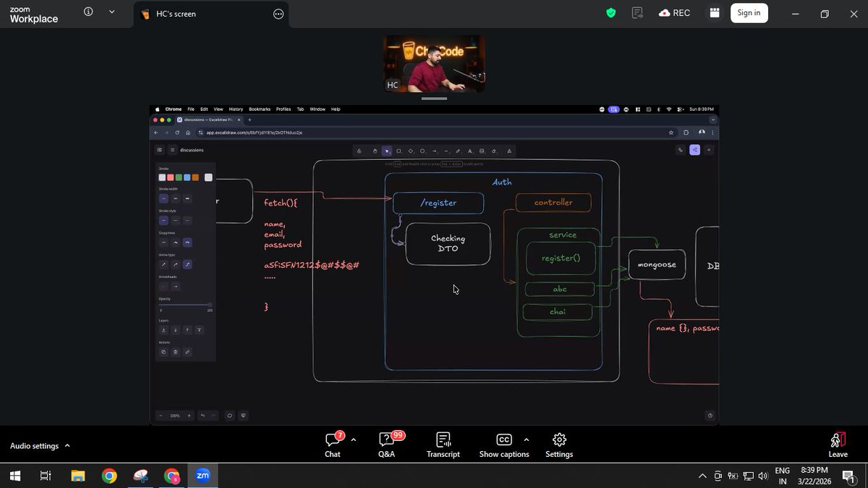Open end arrowhead picker
This screenshot has width=868, height=488.
(176, 286)
